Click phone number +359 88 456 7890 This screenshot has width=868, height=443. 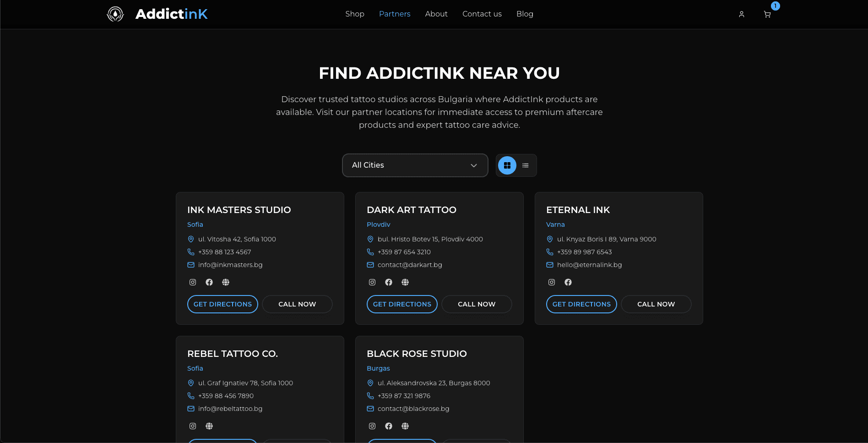(x=226, y=396)
